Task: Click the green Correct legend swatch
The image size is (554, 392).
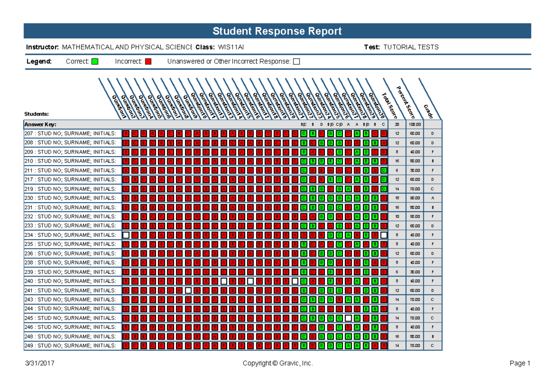Action: coord(95,61)
